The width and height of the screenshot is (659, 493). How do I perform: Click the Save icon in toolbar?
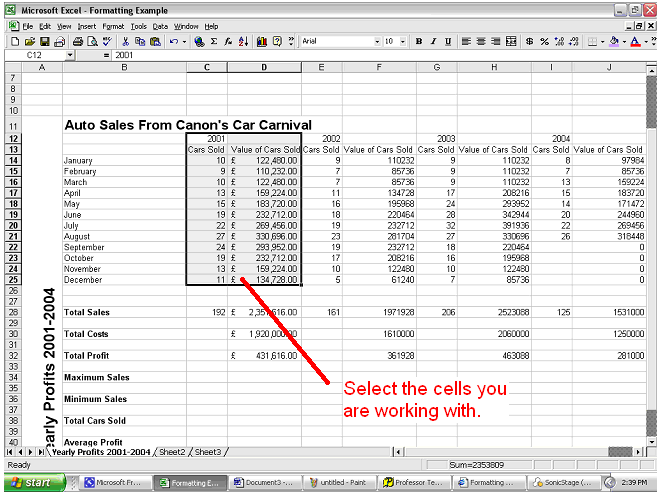45,42
